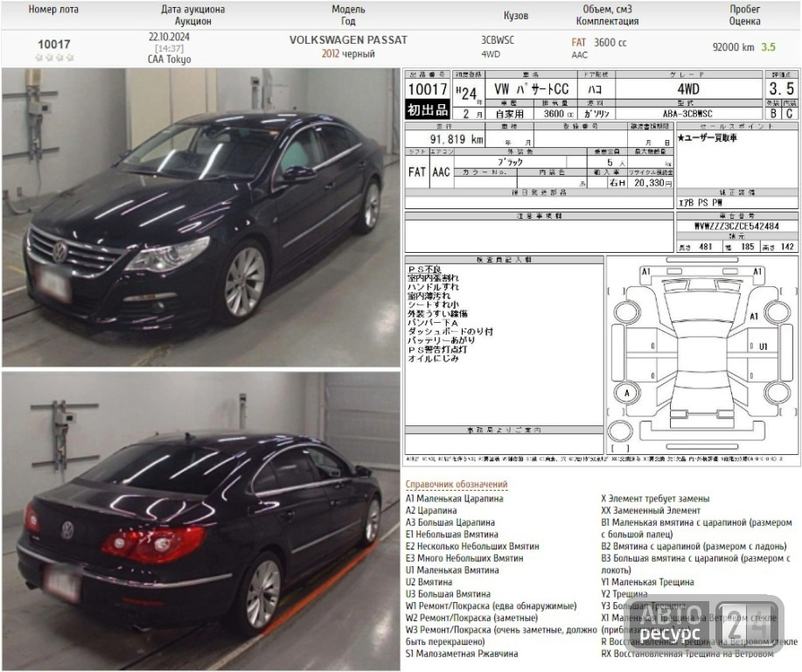This screenshot has width=802, height=672.
Task: Click the U1 mark on damage diagram
Action: 763,346
